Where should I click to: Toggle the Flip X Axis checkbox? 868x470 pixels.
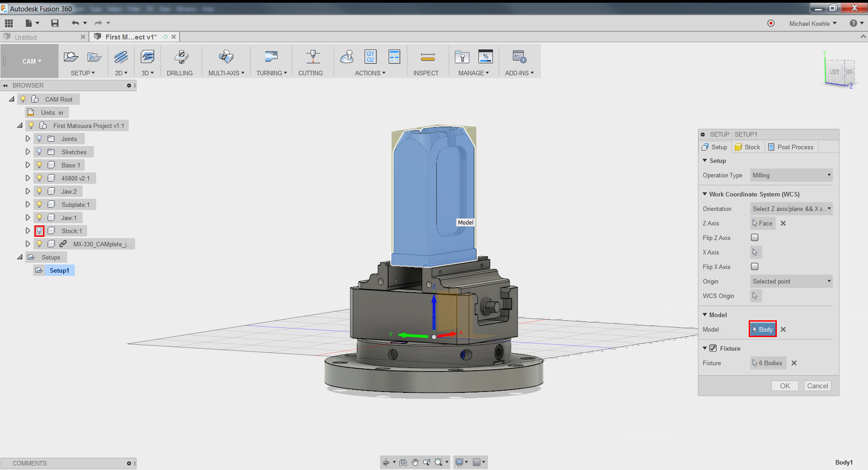755,266
